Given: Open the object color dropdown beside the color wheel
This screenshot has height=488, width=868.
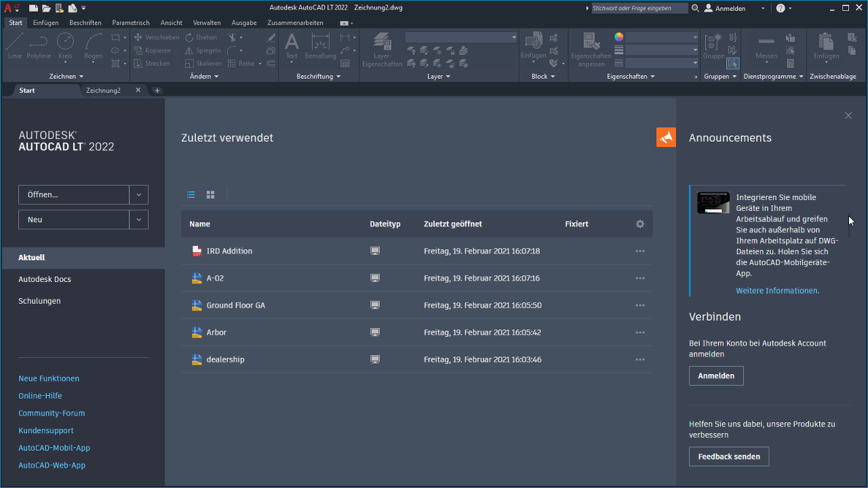Looking at the screenshot, I should click(x=663, y=37).
